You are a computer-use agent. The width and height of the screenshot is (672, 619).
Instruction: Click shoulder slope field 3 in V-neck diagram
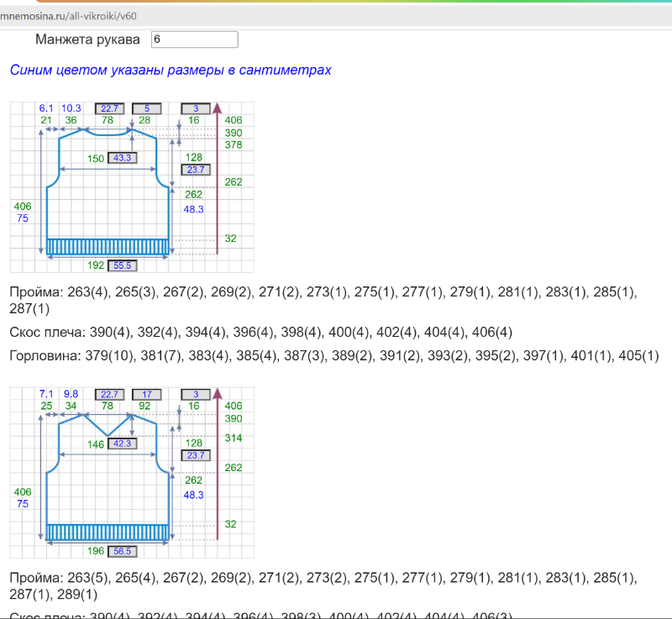196,394
